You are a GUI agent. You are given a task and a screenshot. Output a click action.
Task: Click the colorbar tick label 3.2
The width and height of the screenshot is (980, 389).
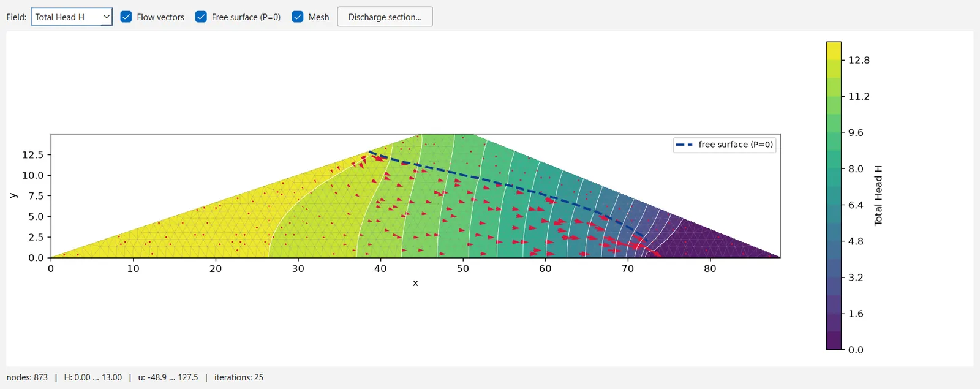856,278
